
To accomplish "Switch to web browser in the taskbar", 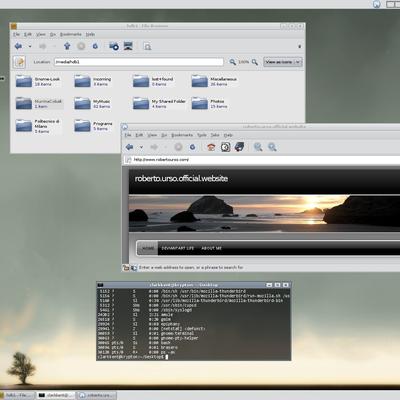I will click(x=97, y=395).
